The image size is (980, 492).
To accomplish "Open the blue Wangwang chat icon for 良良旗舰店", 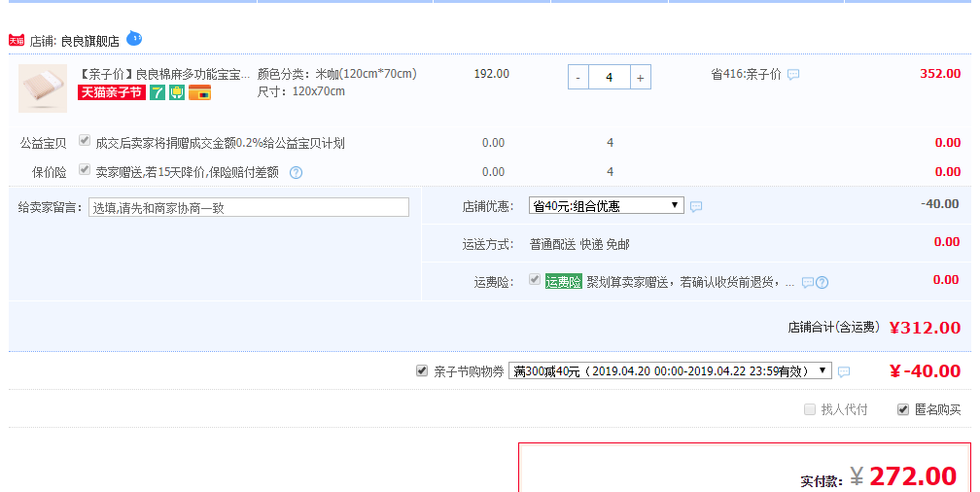I will tap(134, 39).
